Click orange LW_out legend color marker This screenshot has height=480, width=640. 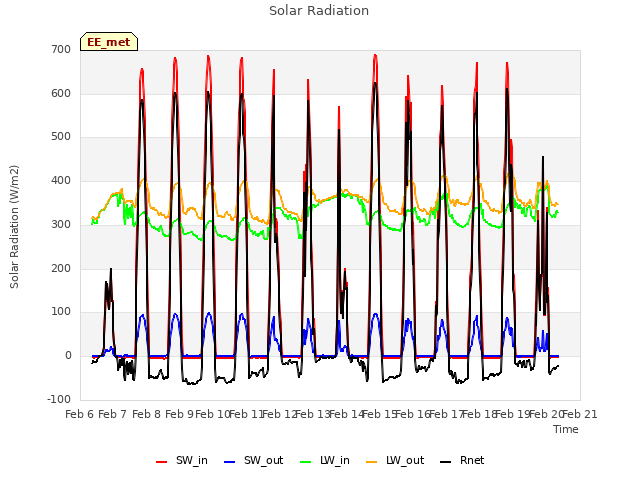coord(372,462)
